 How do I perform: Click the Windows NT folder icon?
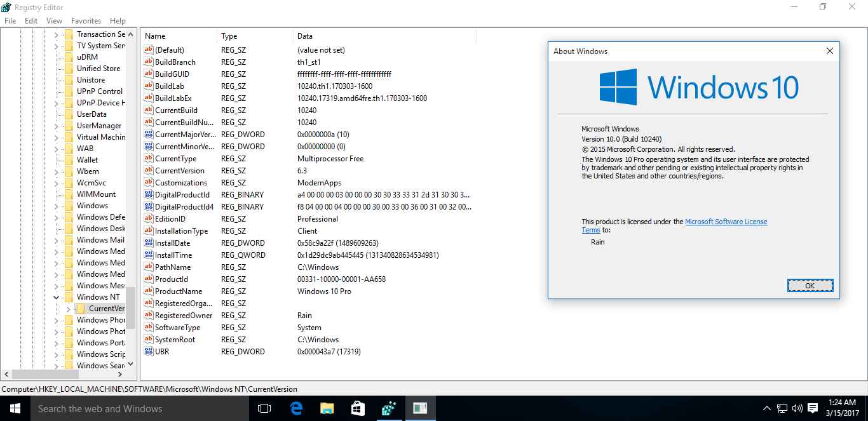point(69,297)
